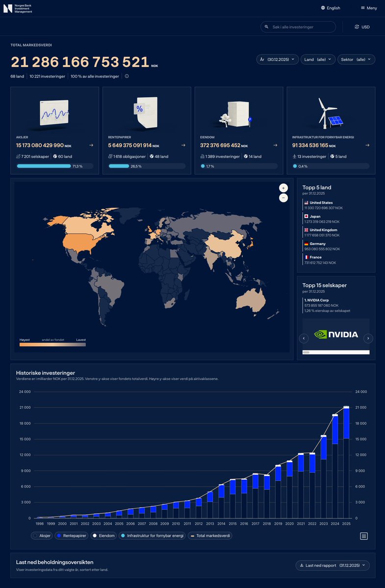Click the Aksjer 71,3 % progress bar
Viewport: 385px width, 588px height.
(x=54, y=166)
